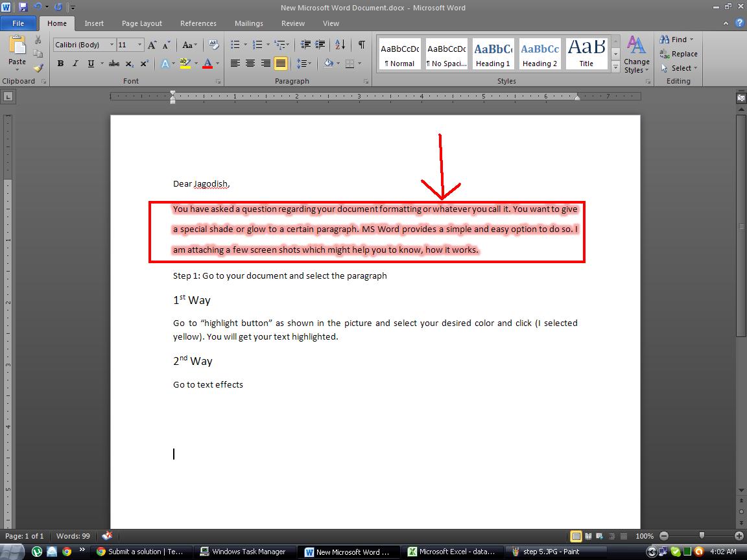
Task: Toggle Bold formatting
Action: coord(60,63)
